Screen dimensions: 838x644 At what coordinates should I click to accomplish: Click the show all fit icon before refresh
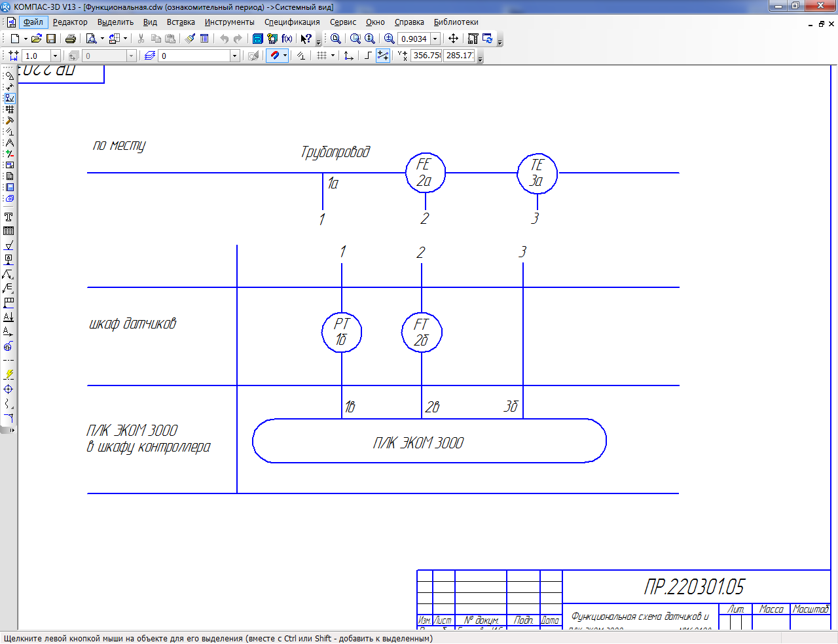pyautogui.click(x=473, y=39)
